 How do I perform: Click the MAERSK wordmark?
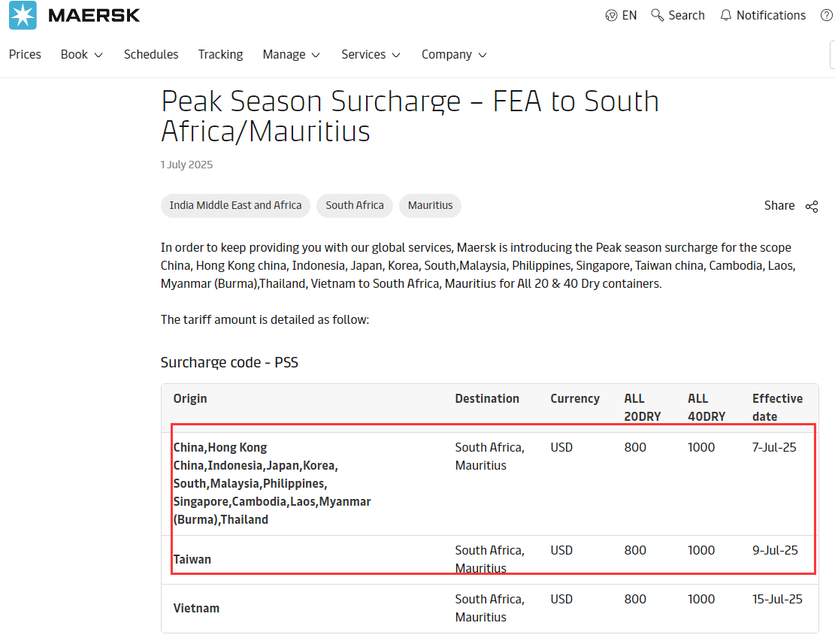(94, 16)
